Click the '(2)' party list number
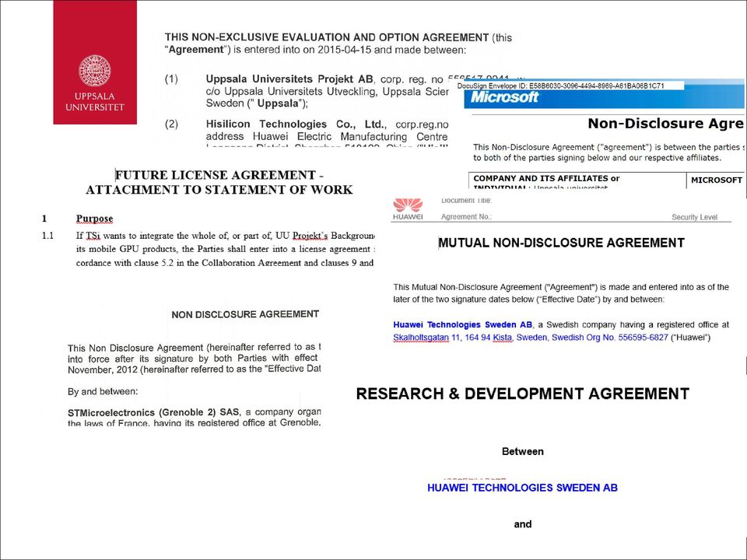The height and width of the screenshot is (560, 747). [x=171, y=124]
